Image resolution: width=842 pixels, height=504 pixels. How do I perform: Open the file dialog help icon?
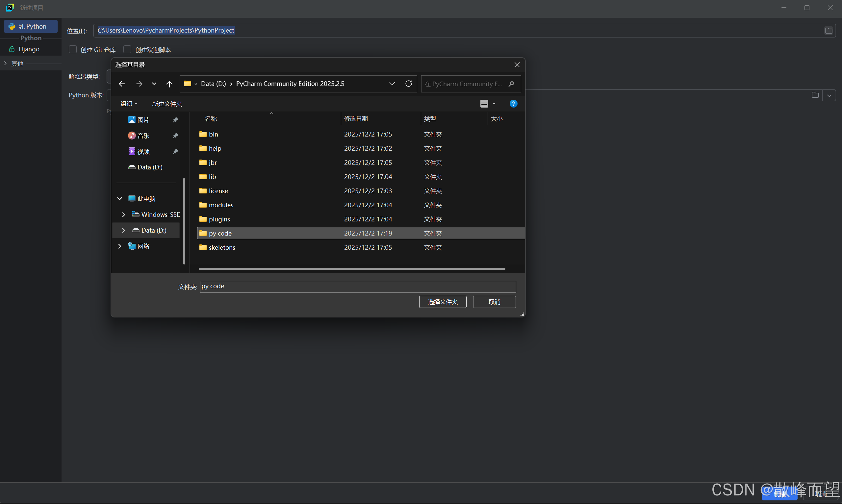tap(513, 104)
